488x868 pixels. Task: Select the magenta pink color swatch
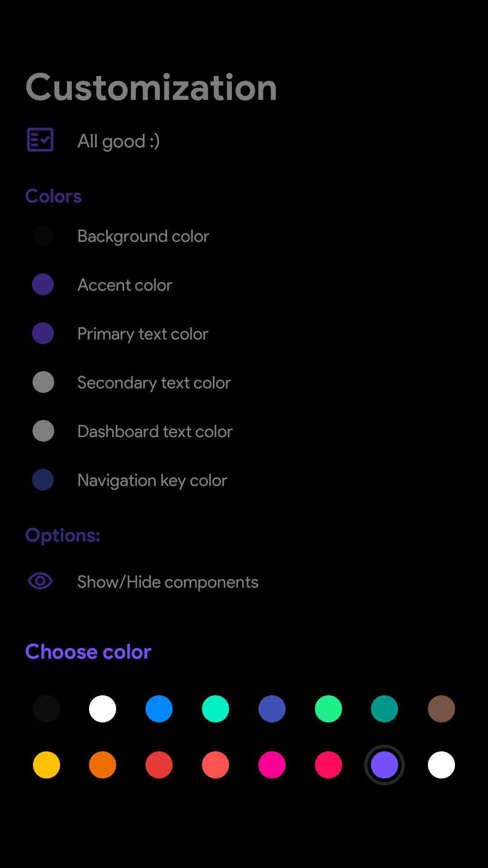tap(272, 765)
